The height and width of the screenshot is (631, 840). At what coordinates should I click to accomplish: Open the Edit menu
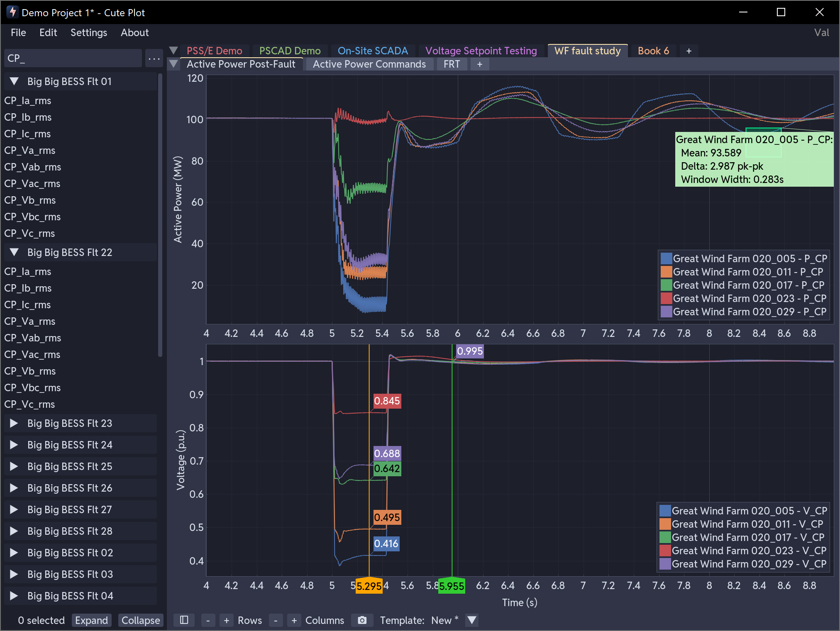(x=48, y=33)
